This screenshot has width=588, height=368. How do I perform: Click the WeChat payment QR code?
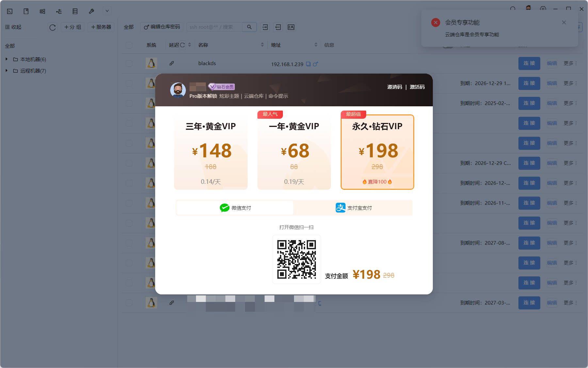[297, 259]
